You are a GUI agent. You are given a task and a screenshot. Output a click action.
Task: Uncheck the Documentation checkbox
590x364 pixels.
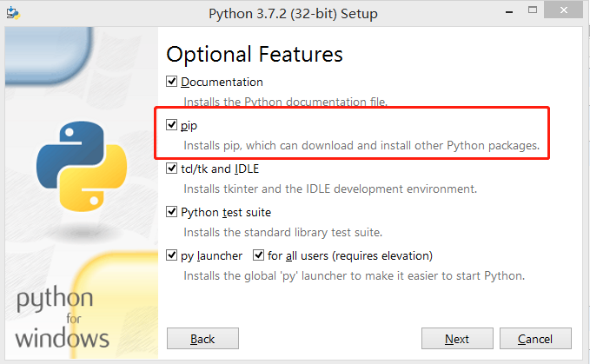click(x=171, y=81)
